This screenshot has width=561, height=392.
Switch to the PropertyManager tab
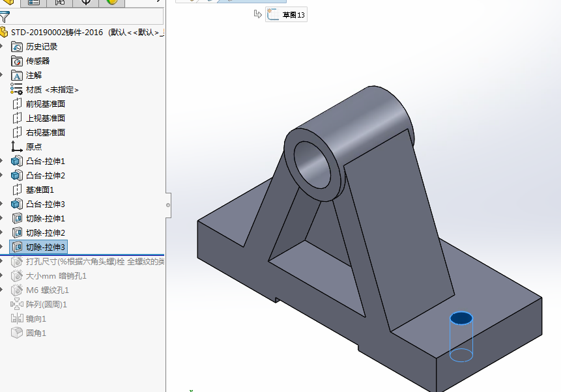click(34, 3)
